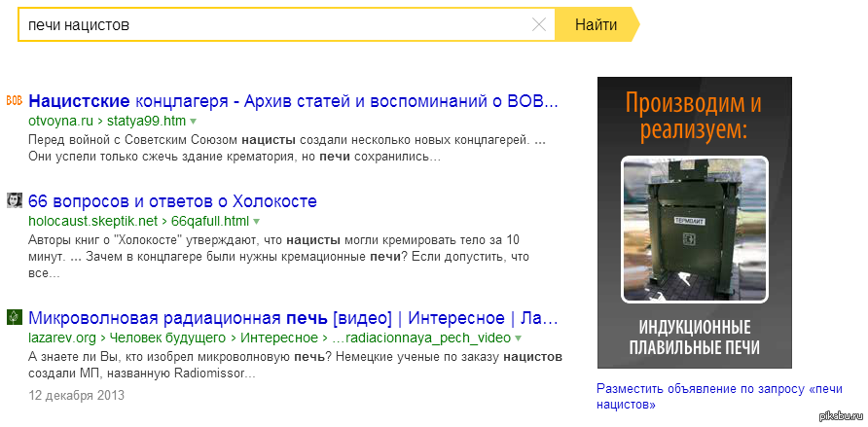Click the favicon beside the 66 вопросов result
868x427 pixels.
[x=15, y=201]
